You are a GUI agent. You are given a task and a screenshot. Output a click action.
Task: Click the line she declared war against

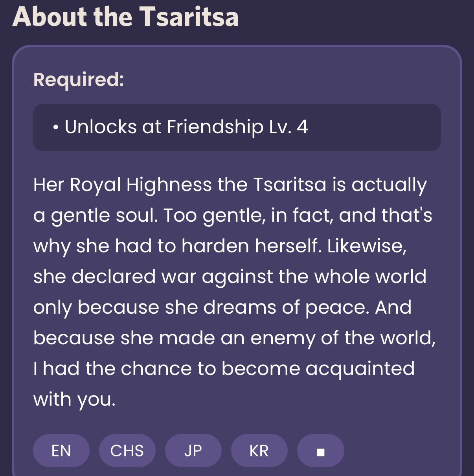tap(230, 276)
